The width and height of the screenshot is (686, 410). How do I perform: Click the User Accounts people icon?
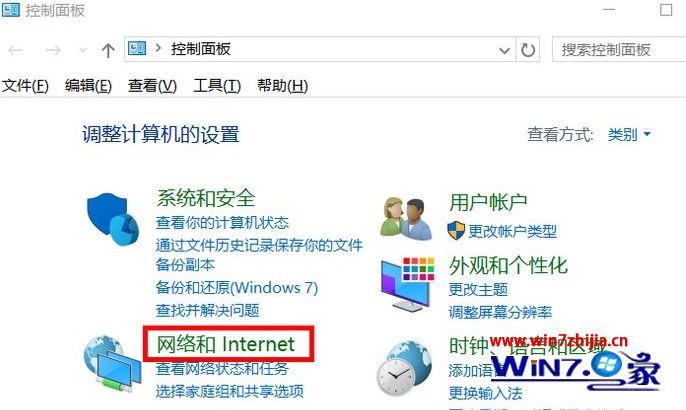click(x=406, y=218)
